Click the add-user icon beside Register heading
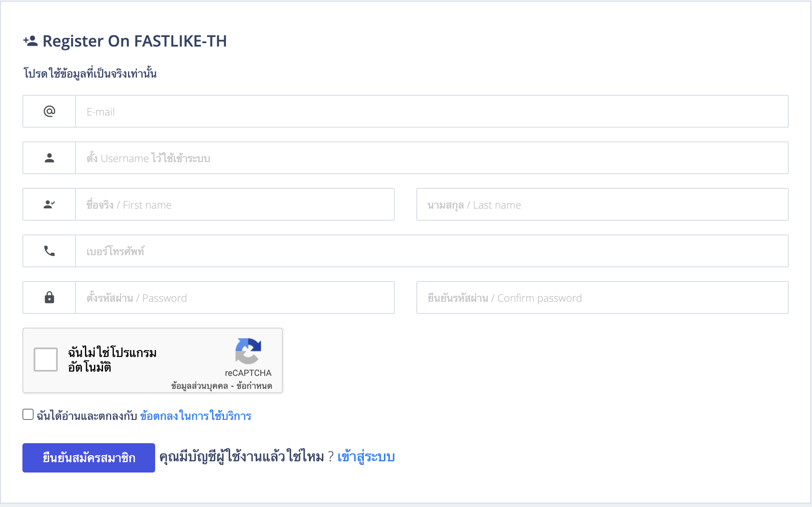 pos(31,41)
